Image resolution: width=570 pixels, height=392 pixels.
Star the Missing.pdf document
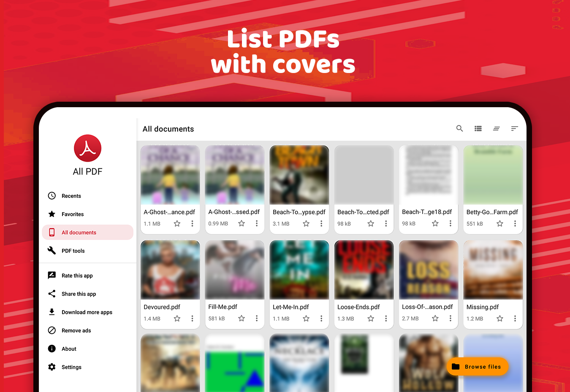500,319
